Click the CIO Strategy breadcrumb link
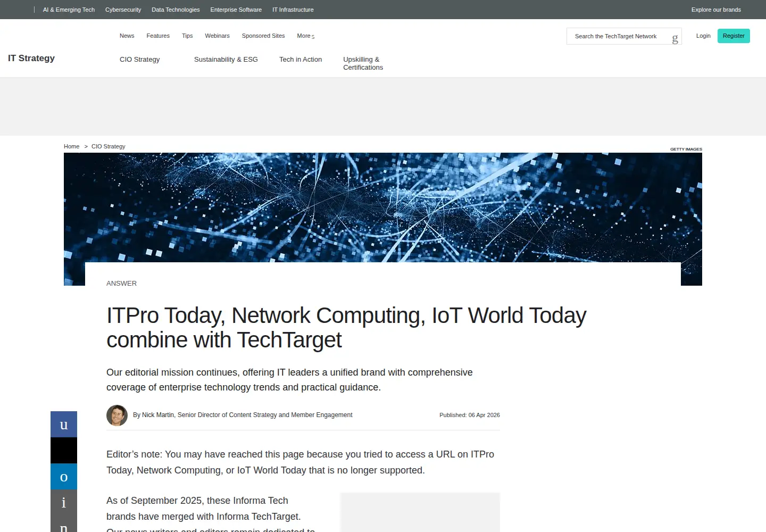Image resolution: width=766 pixels, height=532 pixels. [109, 146]
